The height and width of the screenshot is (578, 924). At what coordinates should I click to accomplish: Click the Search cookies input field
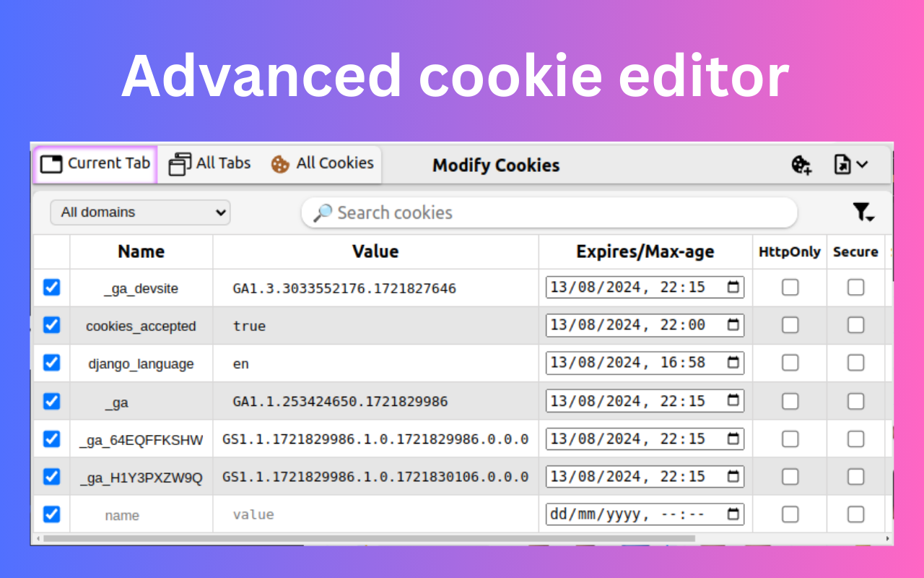tap(505, 212)
